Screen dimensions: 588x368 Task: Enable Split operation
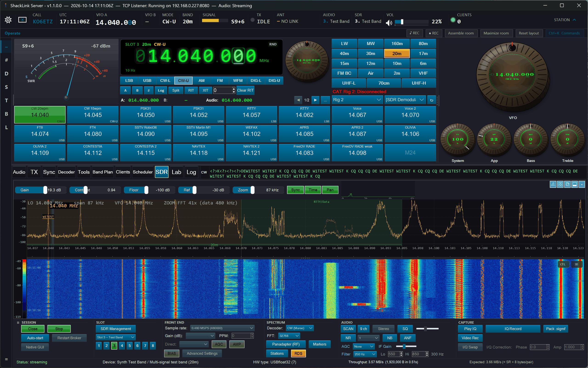176,90
